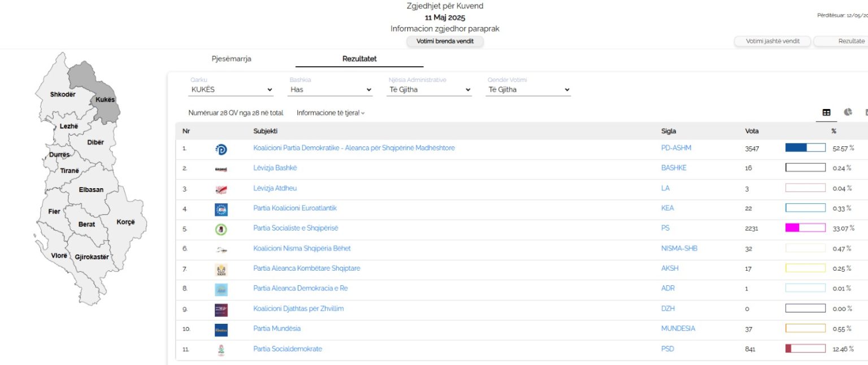Open the Partia Socialdemokrate link
Viewport: 868px width, 365px height.
point(288,349)
